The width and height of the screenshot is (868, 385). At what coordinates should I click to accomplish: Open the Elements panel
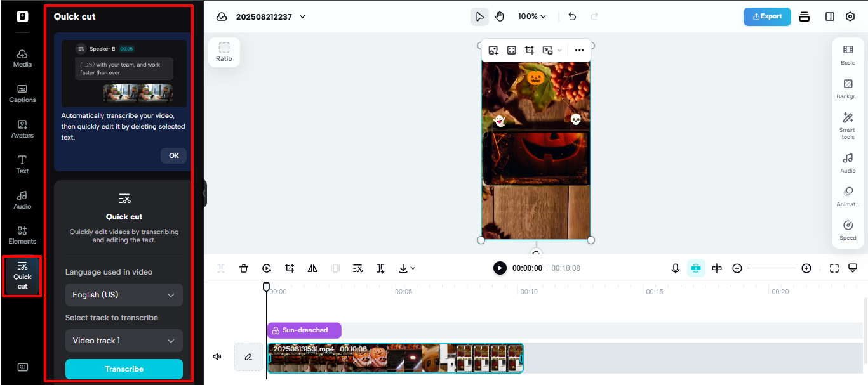coord(22,235)
